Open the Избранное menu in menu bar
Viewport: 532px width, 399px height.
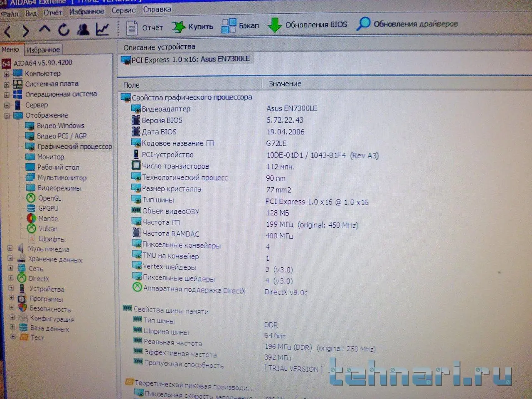[86, 12]
